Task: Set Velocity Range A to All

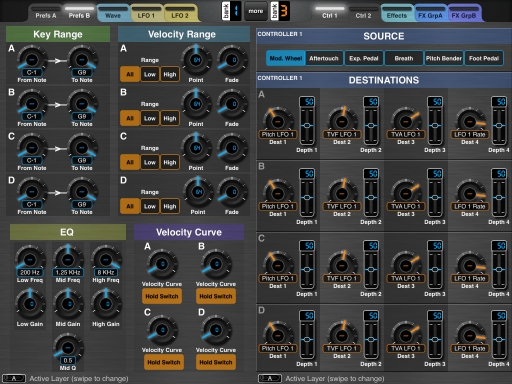Action: [130, 74]
